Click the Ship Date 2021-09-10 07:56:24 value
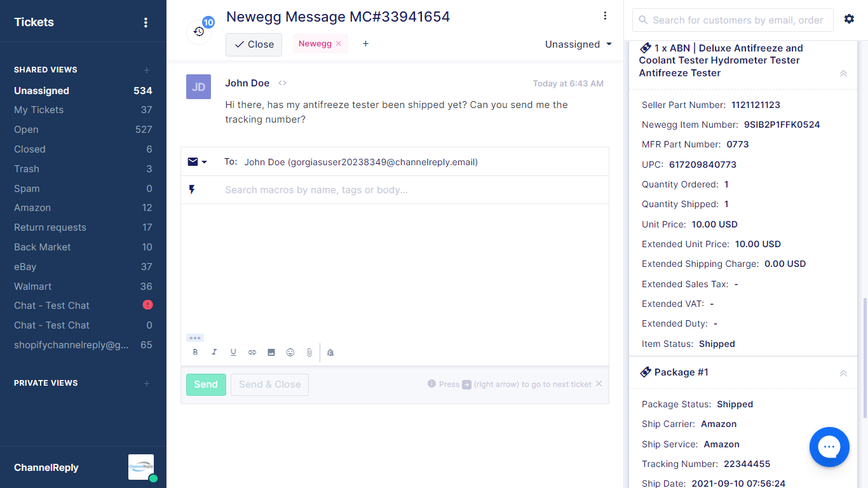This screenshot has width=868, height=488. [738, 484]
